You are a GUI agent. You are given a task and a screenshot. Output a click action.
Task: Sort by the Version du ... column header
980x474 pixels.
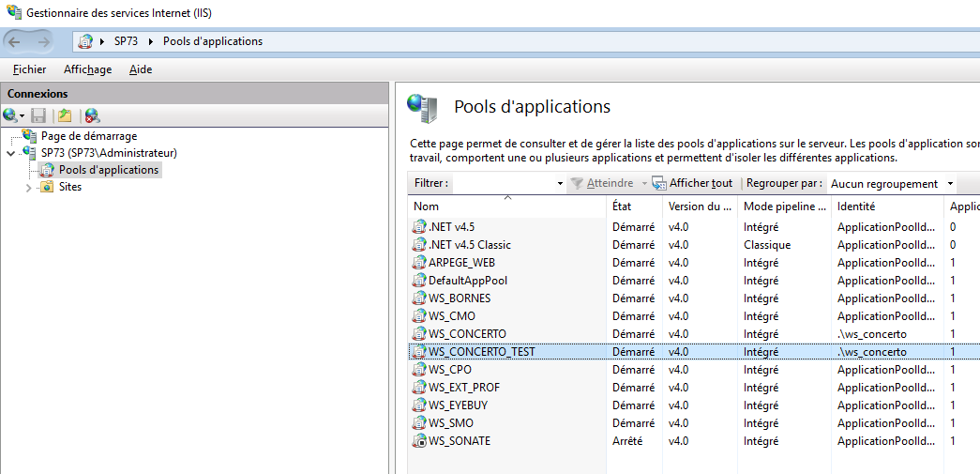(x=700, y=206)
